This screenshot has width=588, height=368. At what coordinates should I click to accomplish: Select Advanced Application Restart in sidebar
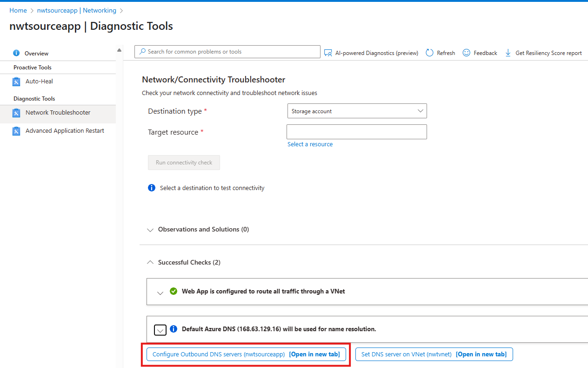pos(65,131)
